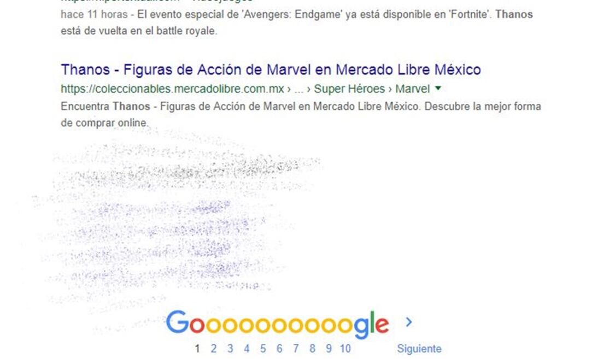Go to results page 6
This screenshot has height=364, width=592.
point(279,349)
